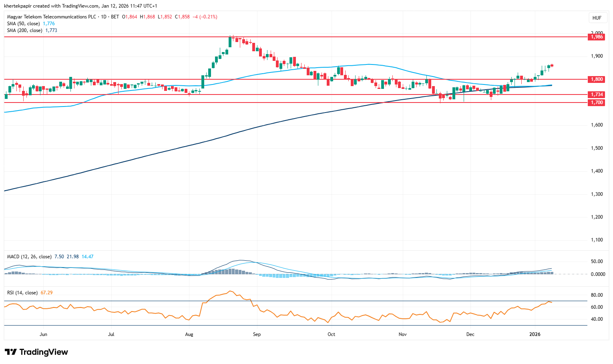This screenshot has width=613, height=364.
Task: Click the 1,700 red price label
Action: pyautogui.click(x=597, y=103)
